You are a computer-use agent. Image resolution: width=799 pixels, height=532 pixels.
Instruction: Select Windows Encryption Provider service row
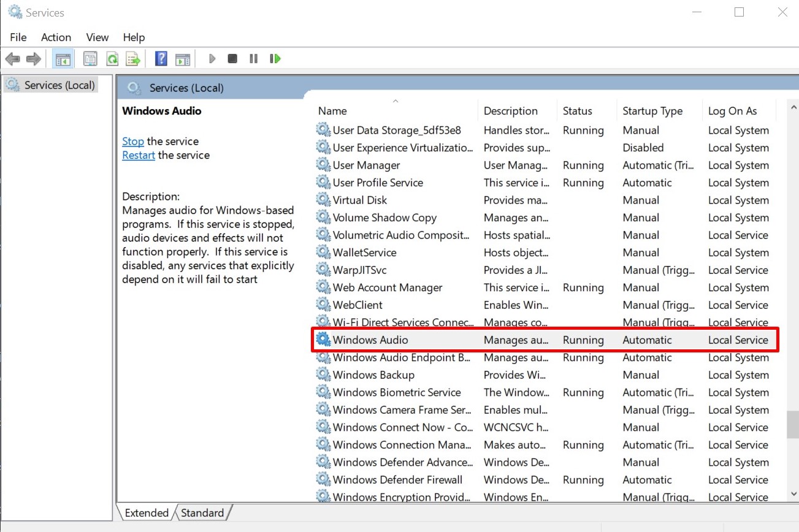(x=546, y=497)
